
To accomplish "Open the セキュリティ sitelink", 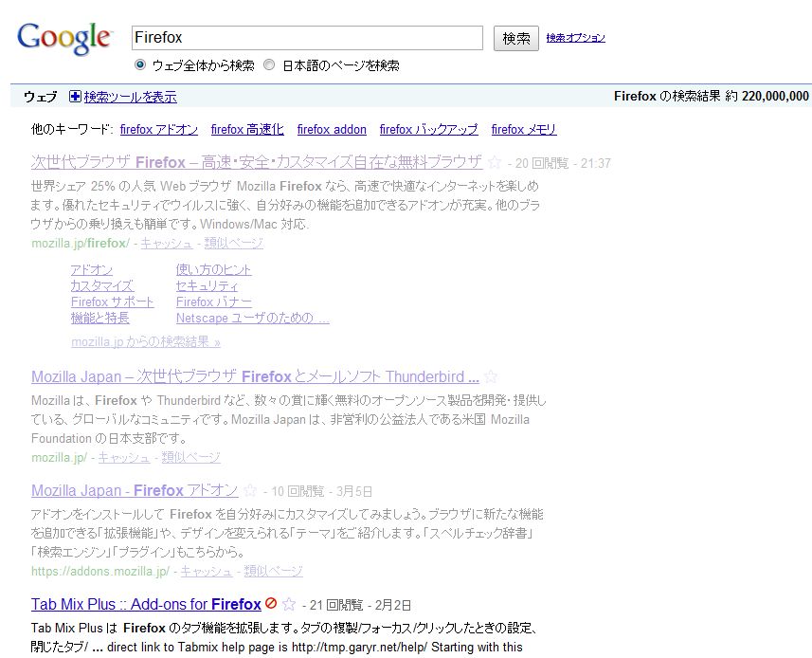I will [208, 286].
